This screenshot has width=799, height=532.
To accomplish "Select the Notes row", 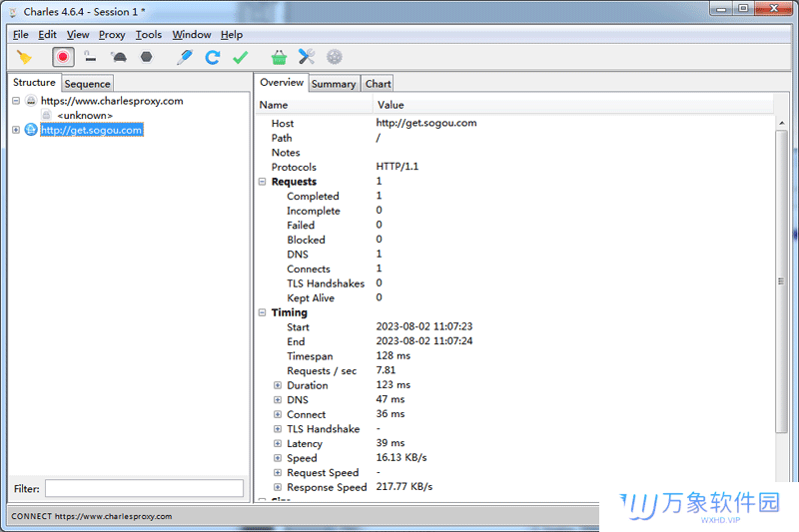I will (514, 153).
